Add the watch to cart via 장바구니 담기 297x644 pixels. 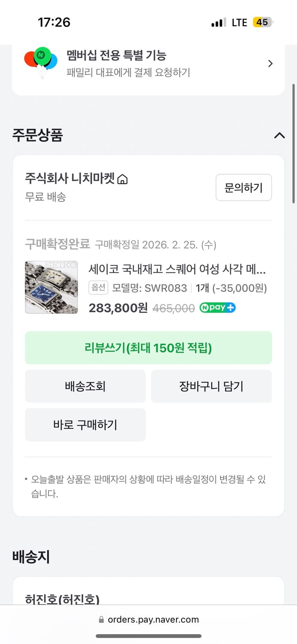point(212,386)
